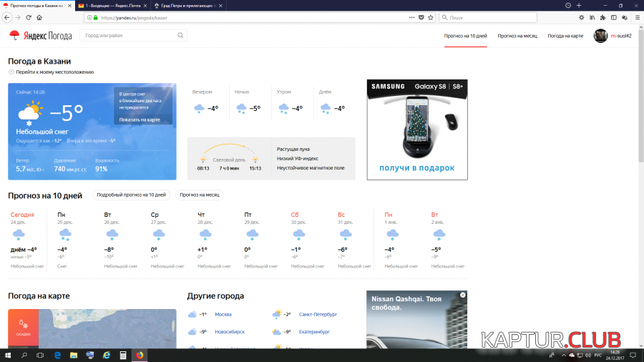644x362 pixels.
Task: Click the weather map thumbnail
Action: [107, 328]
